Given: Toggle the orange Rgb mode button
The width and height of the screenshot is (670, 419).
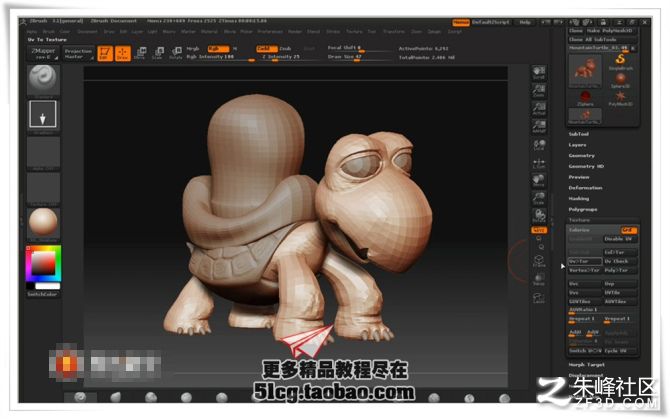Looking at the screenshot, I should point(218,49).
